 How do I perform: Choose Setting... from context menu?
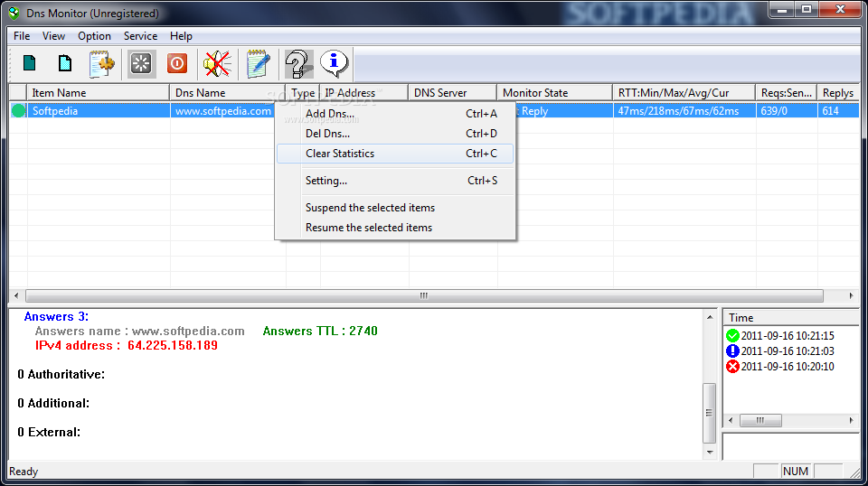coord(395,181)
